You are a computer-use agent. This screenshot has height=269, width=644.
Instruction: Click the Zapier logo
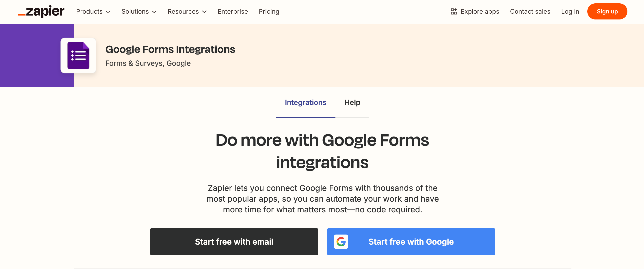tap(41, 11)
